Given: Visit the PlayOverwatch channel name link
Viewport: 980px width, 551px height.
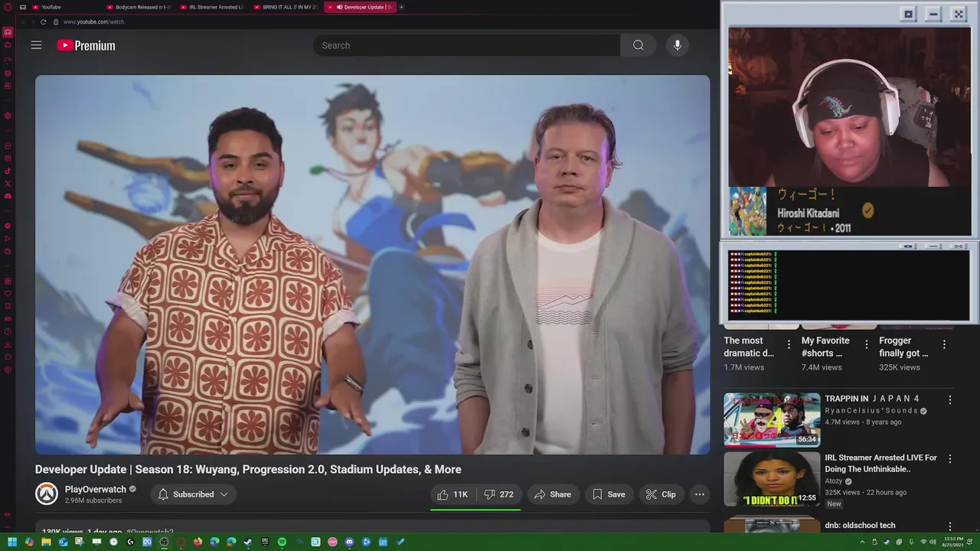Looking at the screenshot, I should tap(96, 489).
